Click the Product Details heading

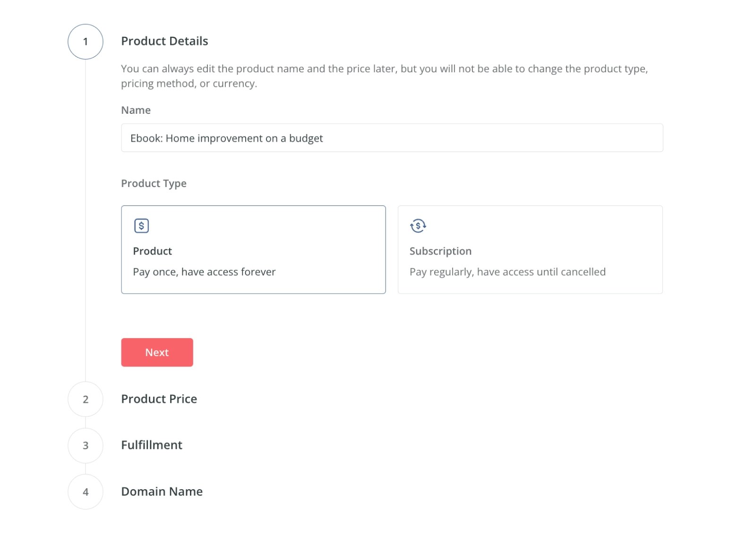click(x=164, y=41)
